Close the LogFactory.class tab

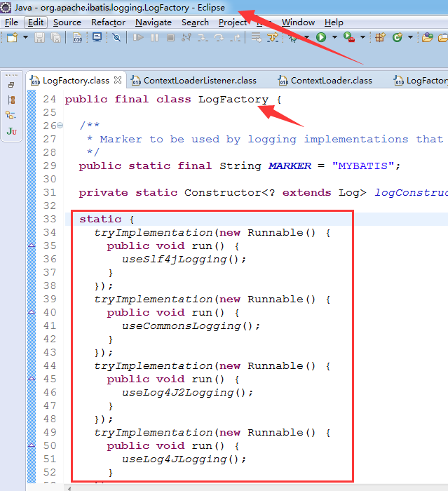(x=118, y=80)
